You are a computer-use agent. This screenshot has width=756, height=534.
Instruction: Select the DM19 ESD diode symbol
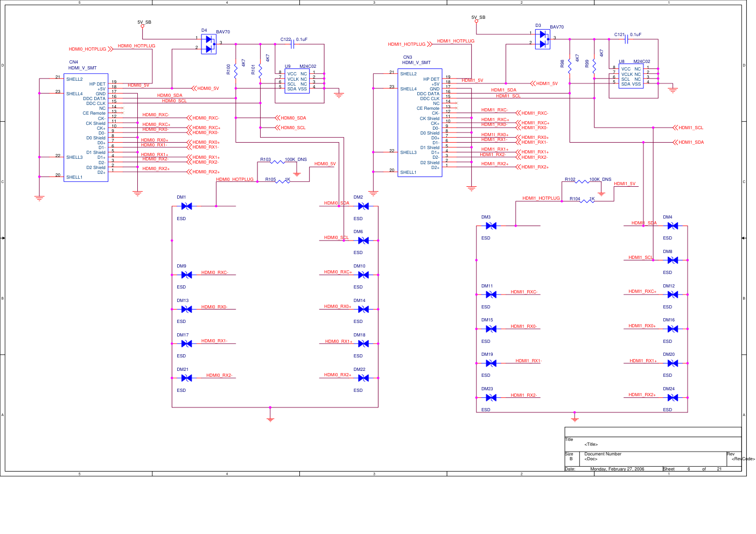(x=491, y=363)
